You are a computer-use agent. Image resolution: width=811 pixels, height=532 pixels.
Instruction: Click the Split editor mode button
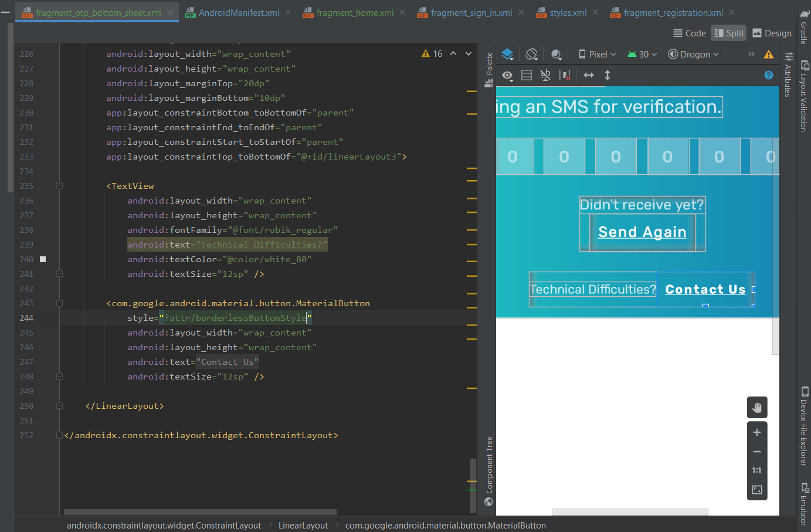[728, 33]
